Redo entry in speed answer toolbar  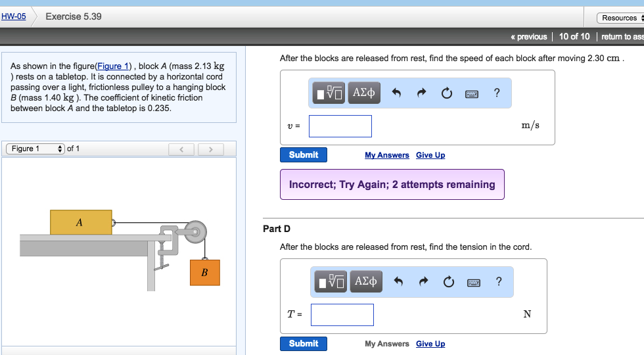pyautogui.click(x=421, y=93)
